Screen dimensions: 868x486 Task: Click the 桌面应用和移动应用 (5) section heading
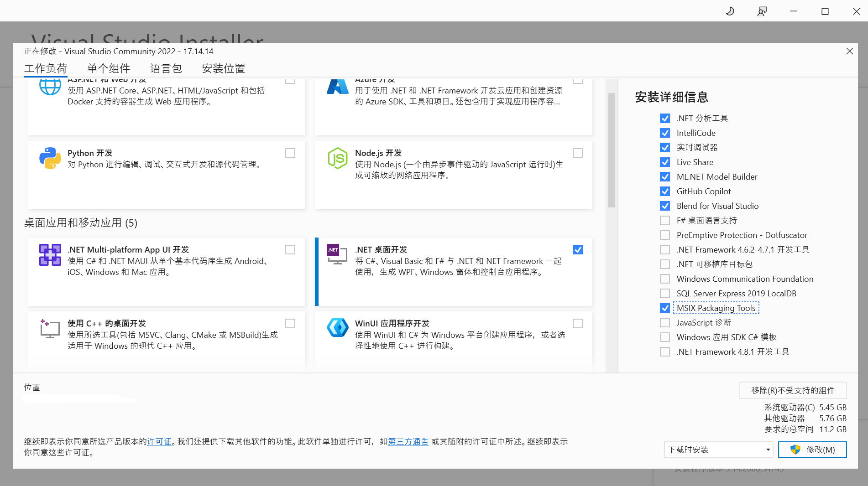(x=81, y=223)
